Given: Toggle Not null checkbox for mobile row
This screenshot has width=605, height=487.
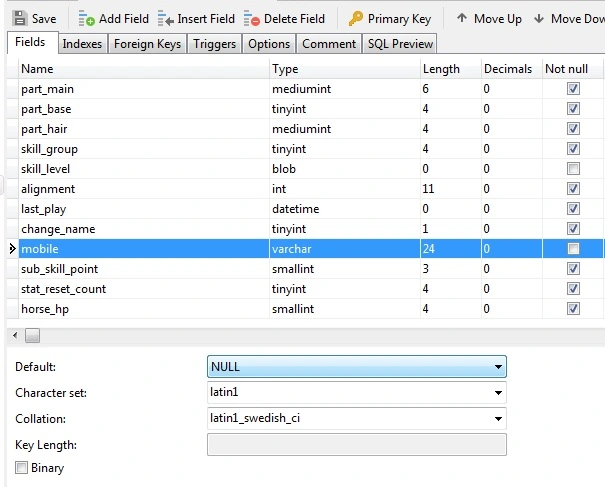Looking at the screenshot, I should [573, 248].
